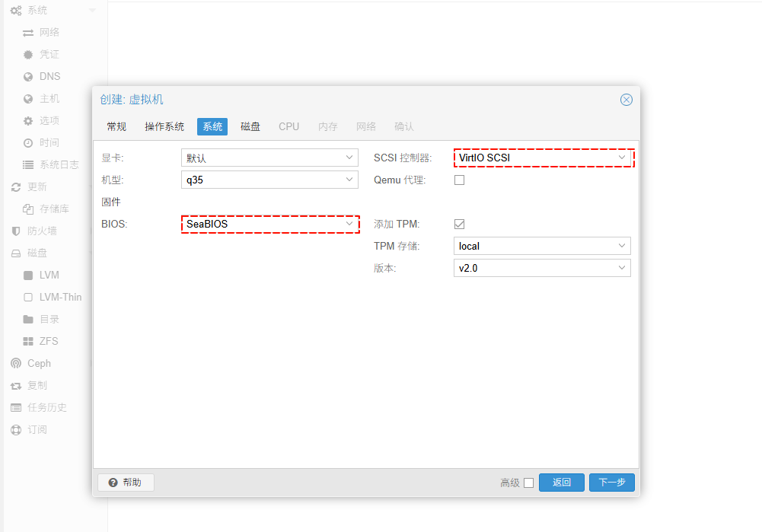Uncheck the 添加 TPM checkbox

point(459,225)
